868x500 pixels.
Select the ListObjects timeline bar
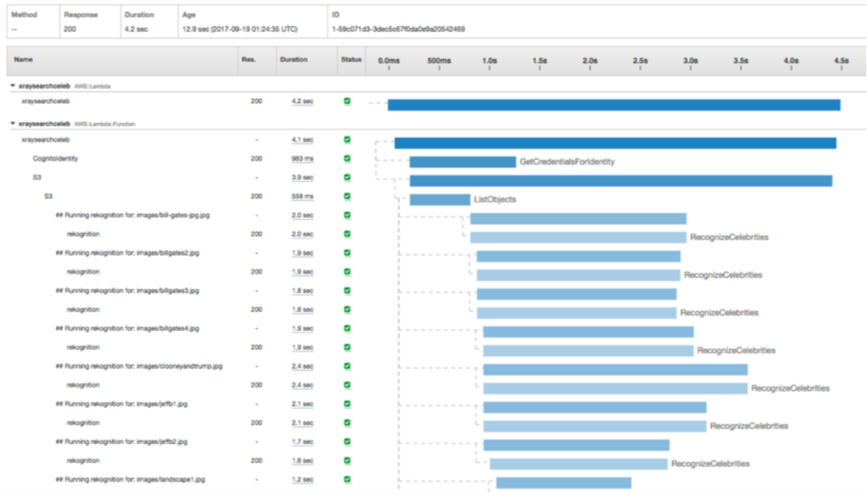click(x=440, y=200)
